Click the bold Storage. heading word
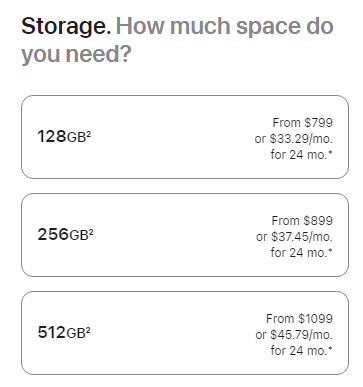Viewport: 363px width, 387px height. 66,27
